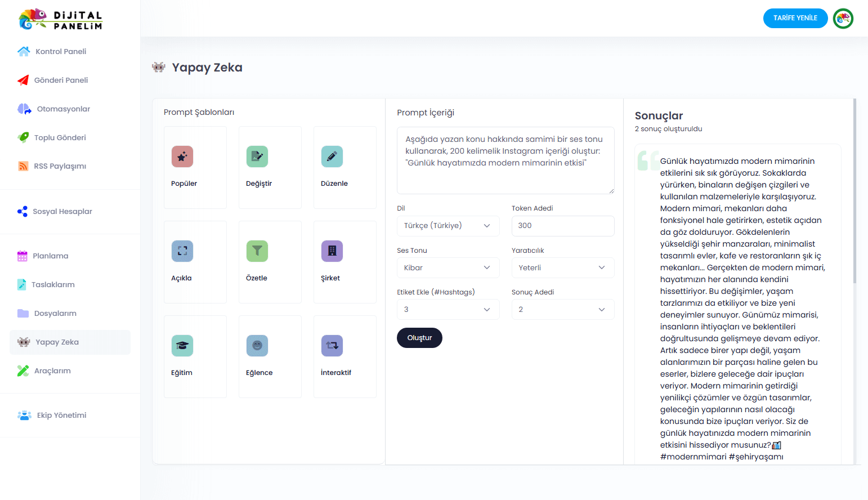The width and height of the screenshot is (868, 500).
Task: Go to Planlama in the sidebar
Action: pyautogui.click(x=50, y=256)
